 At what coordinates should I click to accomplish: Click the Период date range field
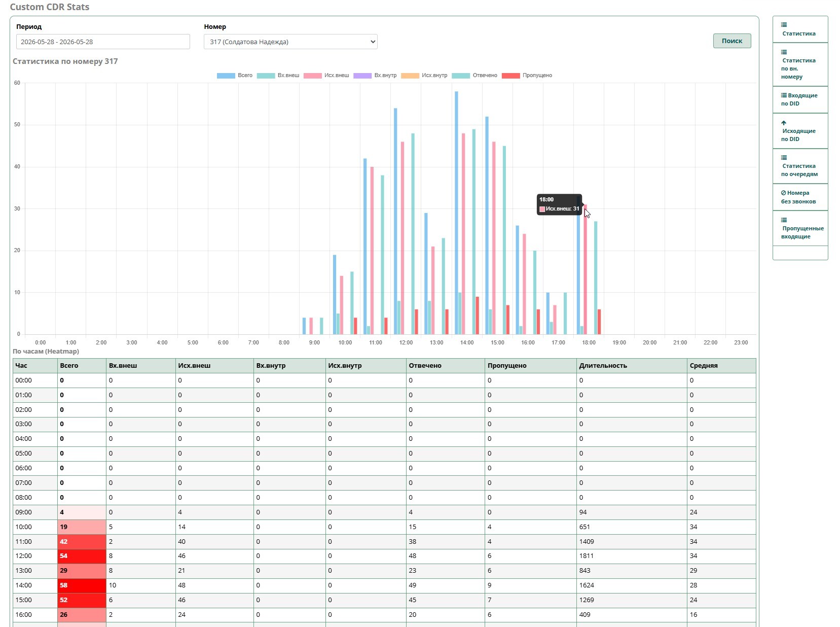click(103, 42)
